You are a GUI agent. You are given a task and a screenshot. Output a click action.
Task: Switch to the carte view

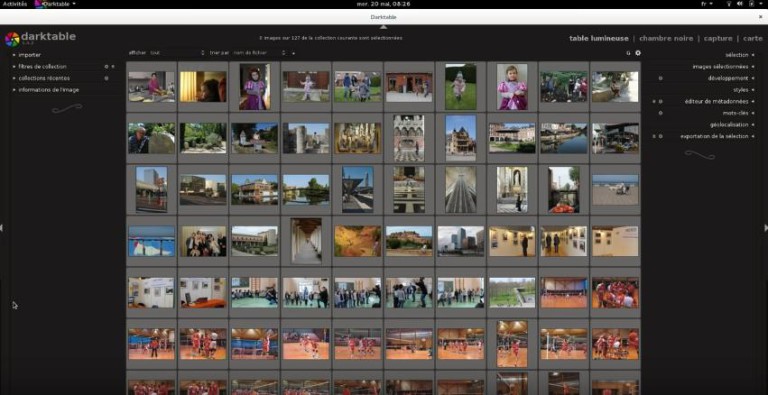(x=753, y=38)
